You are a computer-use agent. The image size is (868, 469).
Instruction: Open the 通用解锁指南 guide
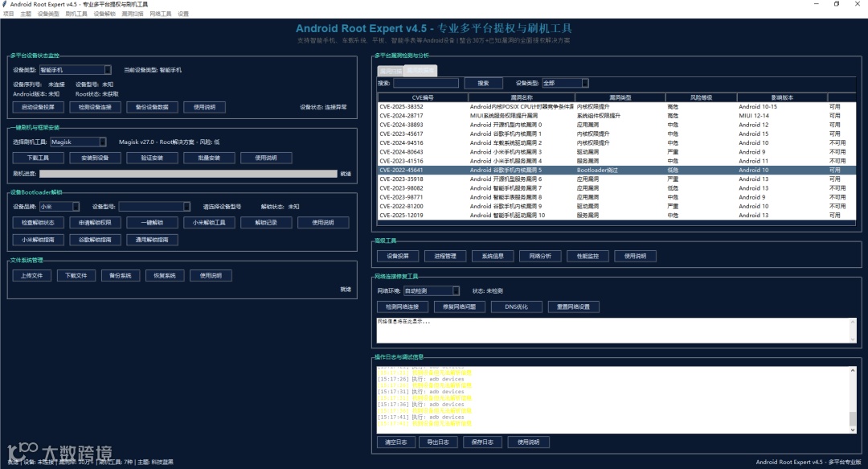pyautogui.click(x=152, y=240)
